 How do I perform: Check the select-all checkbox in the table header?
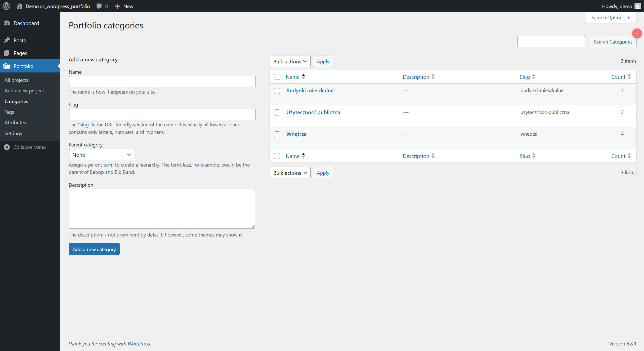[277, 77]
